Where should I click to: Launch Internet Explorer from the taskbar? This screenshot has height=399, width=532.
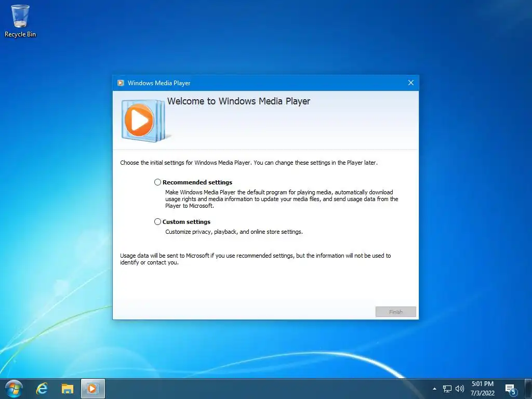click(42, 389)
